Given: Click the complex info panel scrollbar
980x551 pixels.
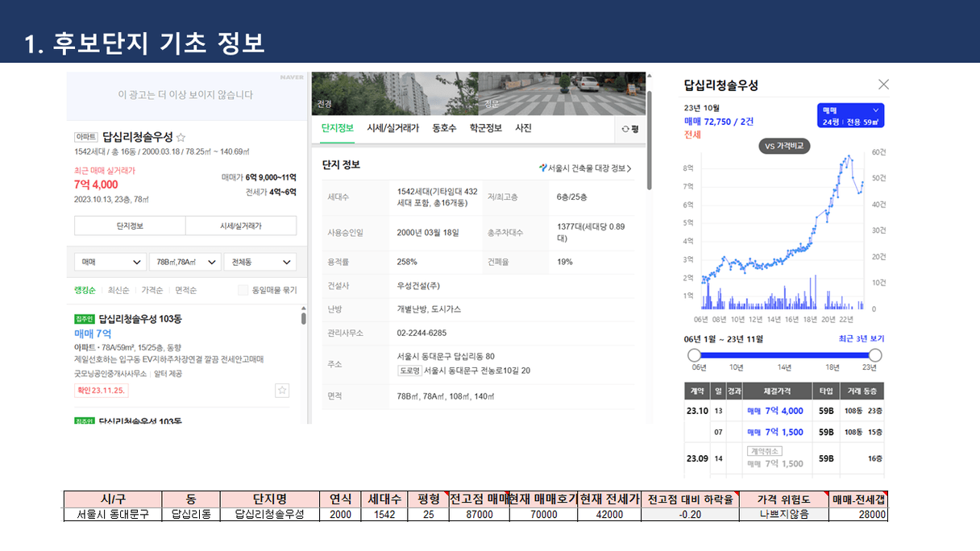Looking at the screenshot, I should coord(649,141).
